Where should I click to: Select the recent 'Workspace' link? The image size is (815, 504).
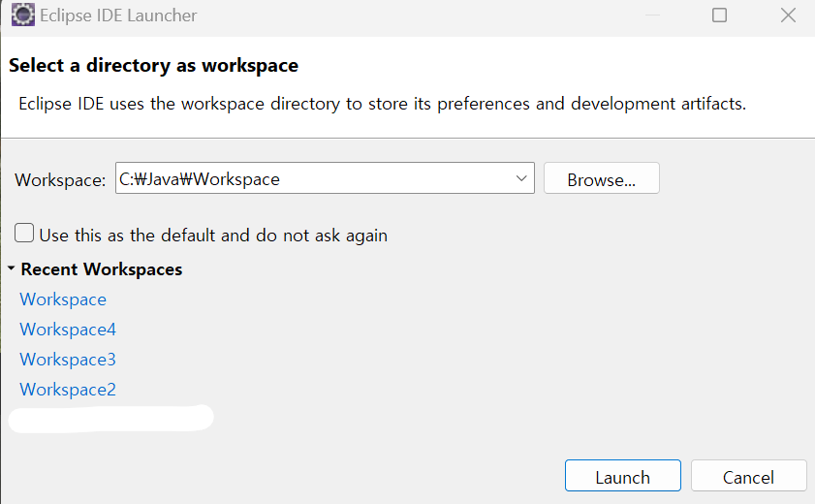[x=63, y=299]
